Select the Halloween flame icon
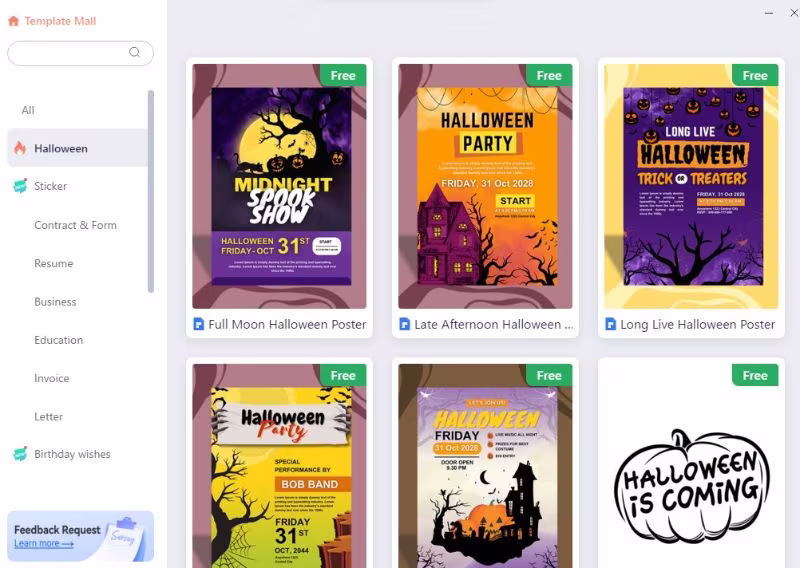The width and height of the screenshot is (800, 568). (x=20, y=148)
